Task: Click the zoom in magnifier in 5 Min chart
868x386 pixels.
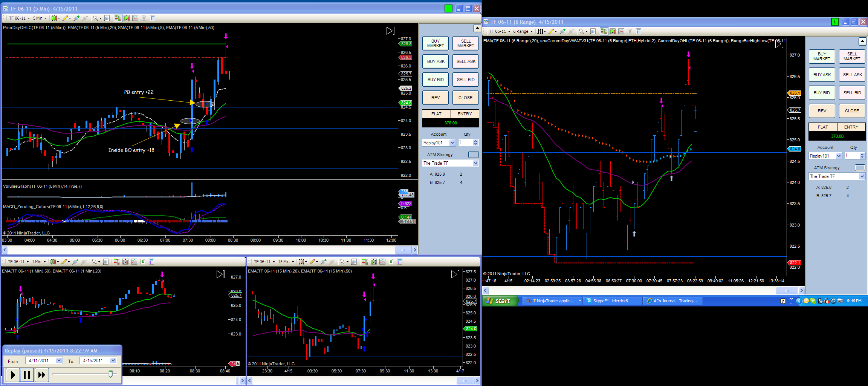Action: coord(76,18)
